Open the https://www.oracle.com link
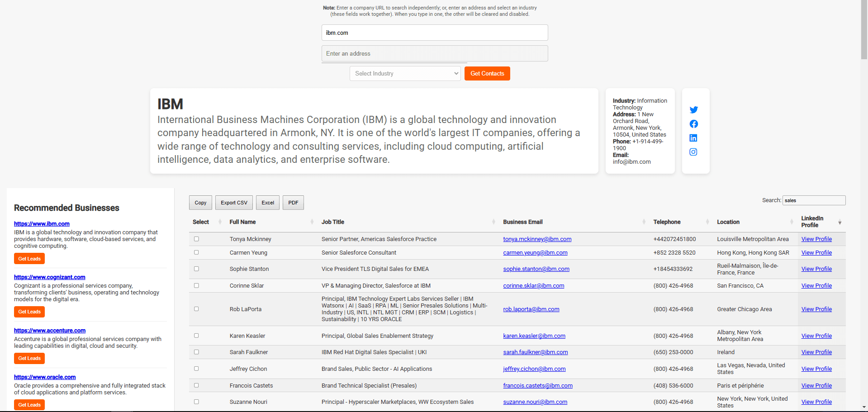 (45, 377)
